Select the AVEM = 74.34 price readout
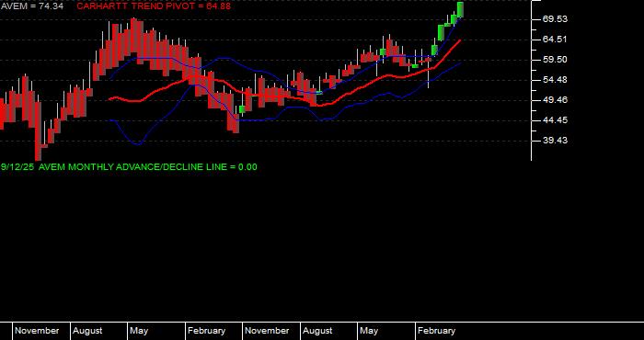Viewport: 644px width, 340px height. coord(32,6)
